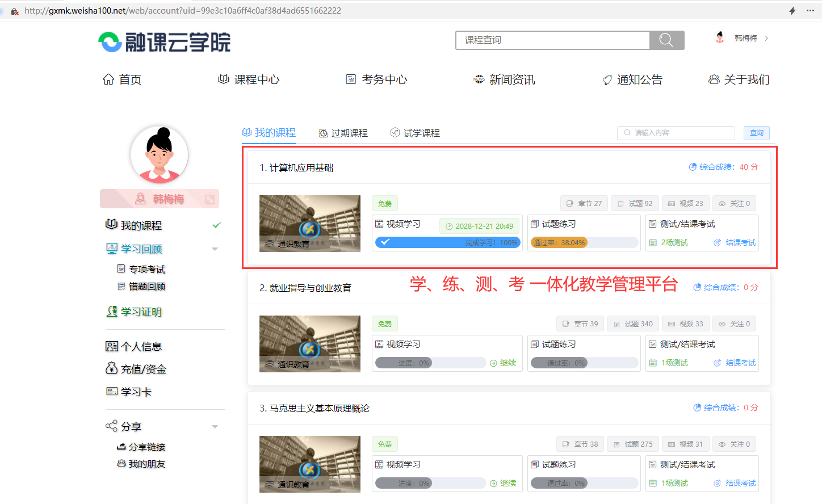
Task: Switch to the 过期课程 tab
Action: tap(343, 133)
